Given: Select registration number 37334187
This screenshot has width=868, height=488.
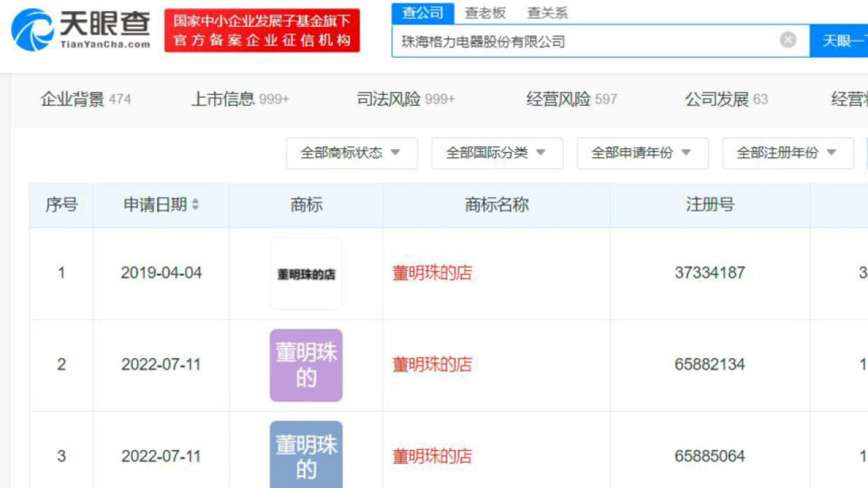Looking at the screenshot, I should 710,273.
